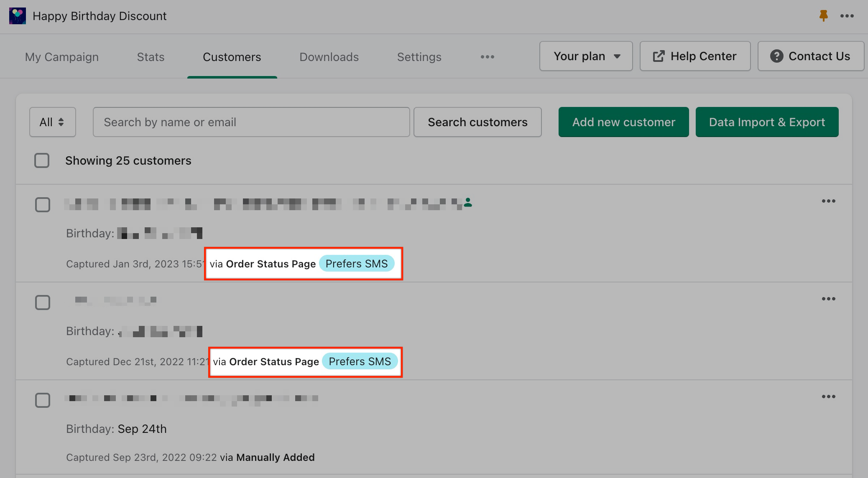Viewport: 868px width, 478px height.
Task: Tick the second customer's checkbox
Action: pos(43,303)
